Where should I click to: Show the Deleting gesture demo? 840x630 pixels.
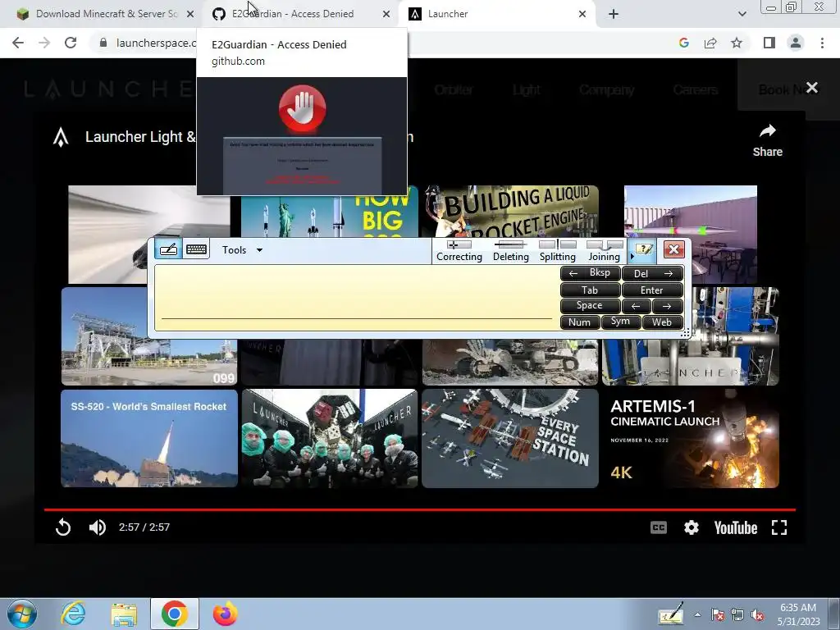pyautogui.click(x=510, y=251)
